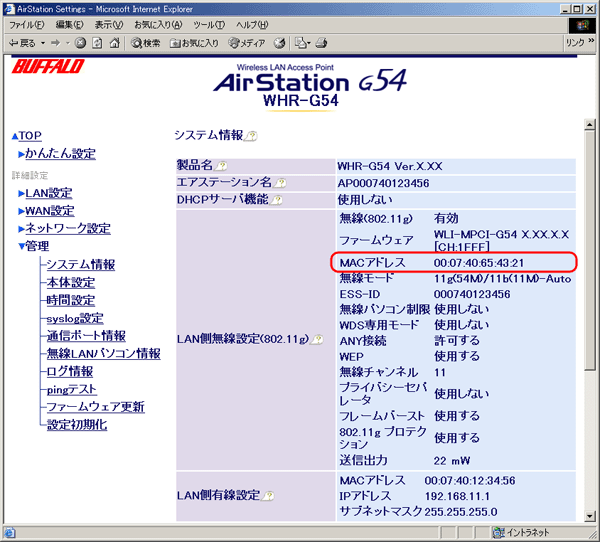
Task: Click the page scrollbar up arrow
Action: 590,124
